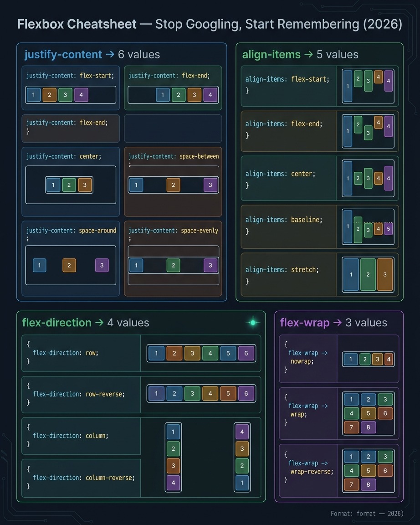Select the 'flex-wrap -> wrap-reverse;' code text
Image resolution: width=420 pixels, height=525 pixels.
pos(311,468)
